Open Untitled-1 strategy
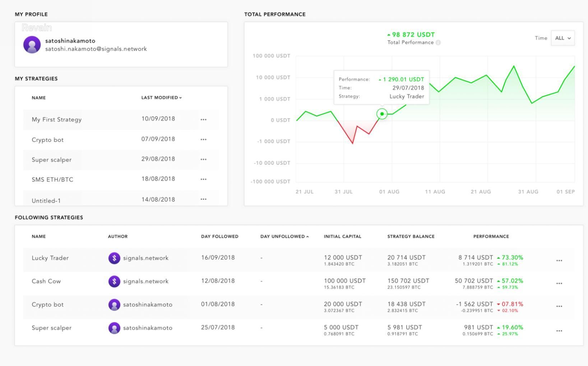Screen dimensions: 588x366 click(x=46, y=201)
